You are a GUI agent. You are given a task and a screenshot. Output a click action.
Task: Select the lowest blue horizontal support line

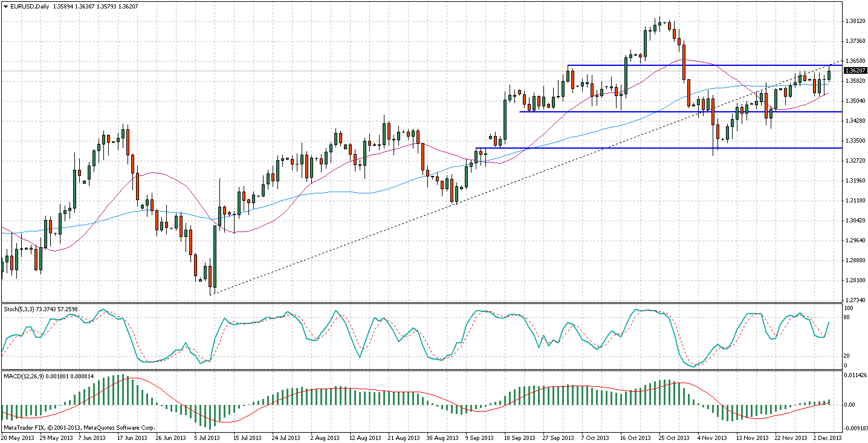(604, 148)
